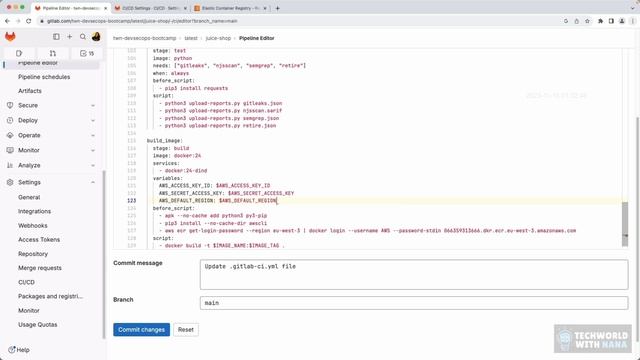Collapse the Settings section chevron
640x360 pixels.
pos(93,182)
